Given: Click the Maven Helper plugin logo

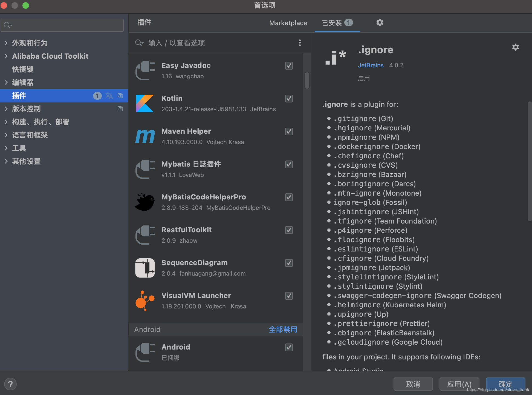Looking at the screenshot, I should [145, 136].
